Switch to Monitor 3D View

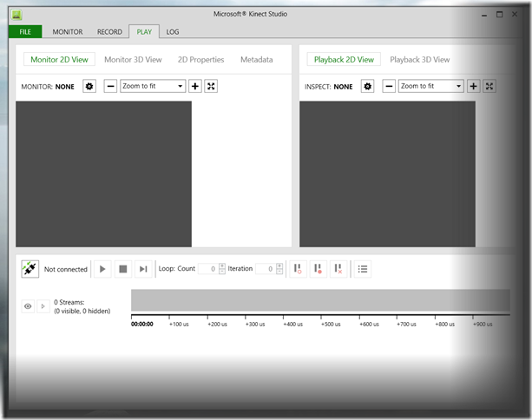pyautogui.click(x=133, y=60)
